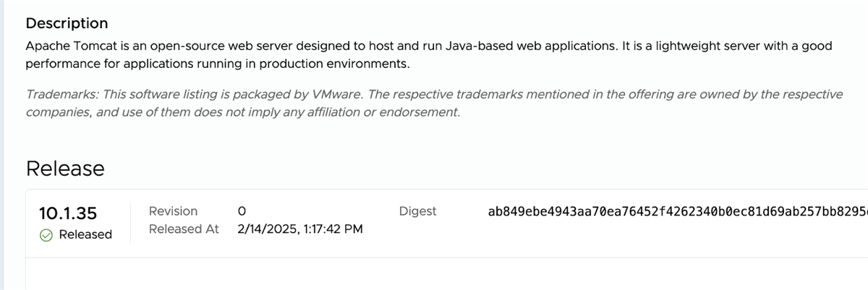Click the Revision field label
This screenshot has height=290, width=868.
point(173,211)
